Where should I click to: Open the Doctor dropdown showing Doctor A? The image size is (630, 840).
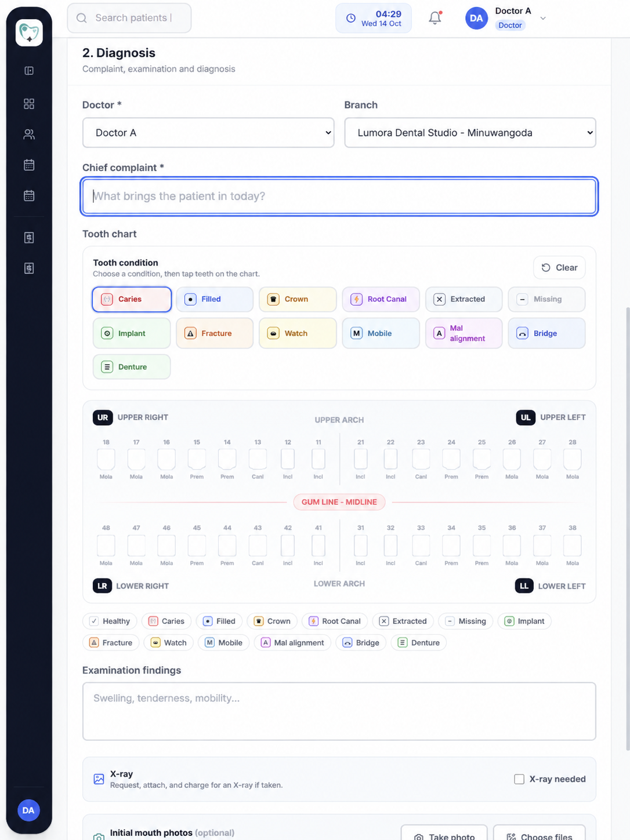coord(208,133)
